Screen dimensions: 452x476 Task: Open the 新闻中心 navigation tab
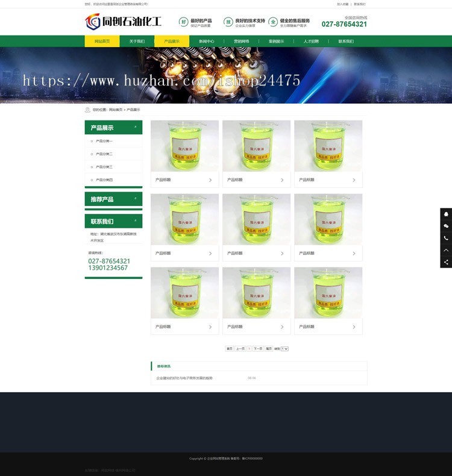(207, 42)
